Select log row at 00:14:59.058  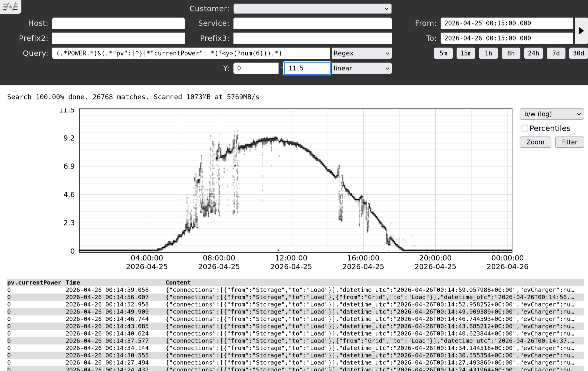295,290
